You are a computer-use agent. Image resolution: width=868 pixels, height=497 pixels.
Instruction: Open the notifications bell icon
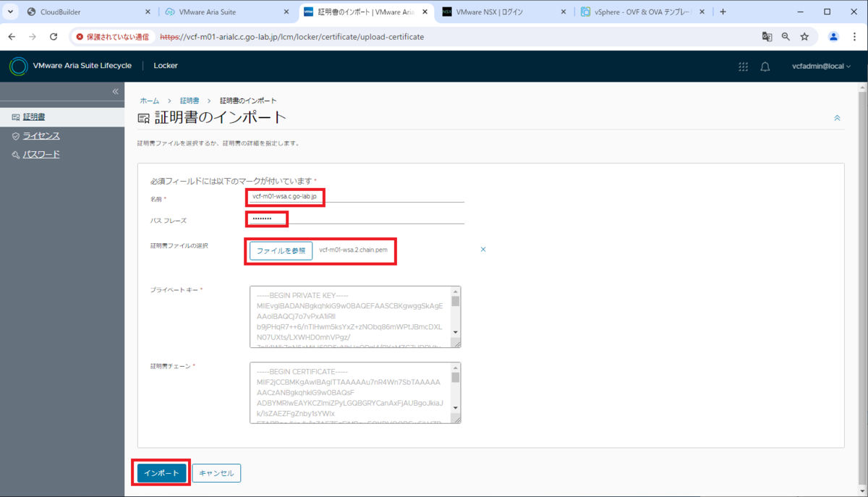click(765, 66)
